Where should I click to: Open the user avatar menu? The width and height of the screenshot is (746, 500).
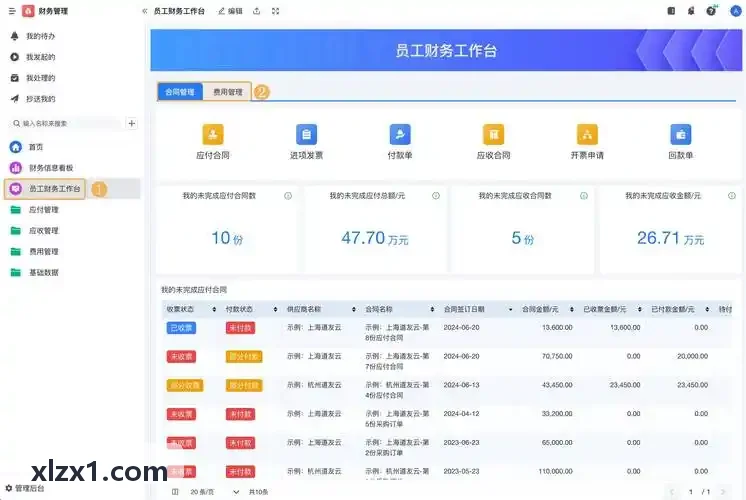[736, 11]
